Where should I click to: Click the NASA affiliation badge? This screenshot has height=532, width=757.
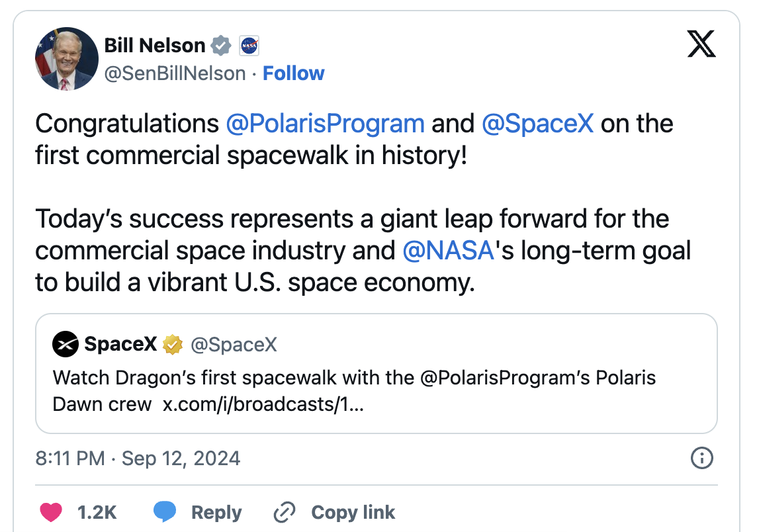(x=248, y=46)
